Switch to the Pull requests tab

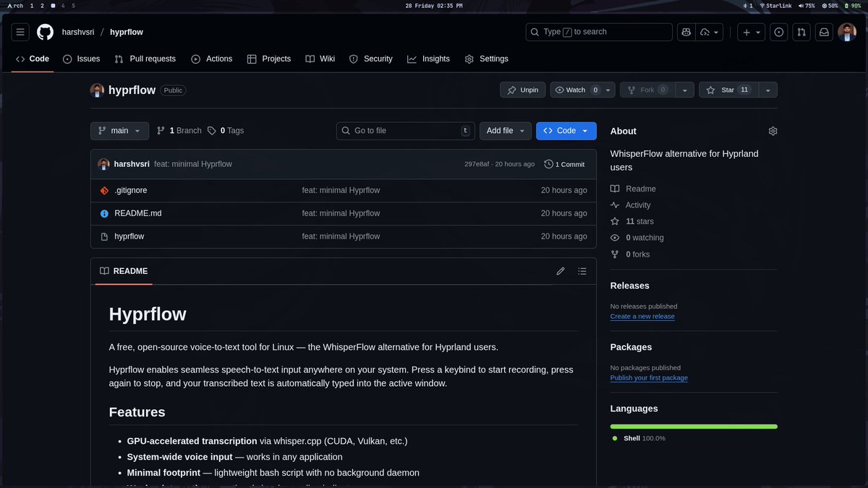(145, 59)
